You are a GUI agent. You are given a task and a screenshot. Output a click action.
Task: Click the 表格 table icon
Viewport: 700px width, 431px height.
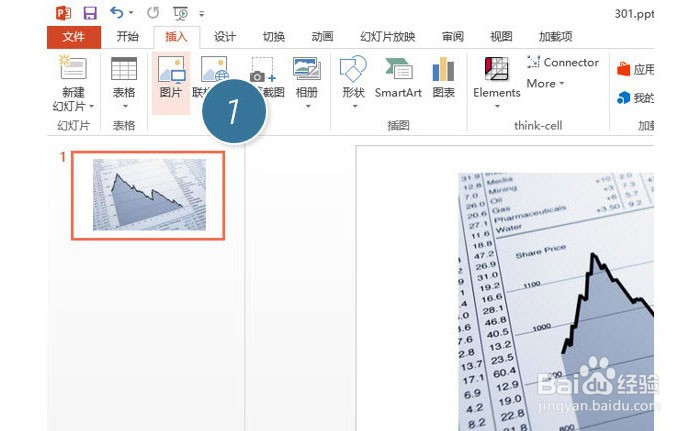(124, 69)
